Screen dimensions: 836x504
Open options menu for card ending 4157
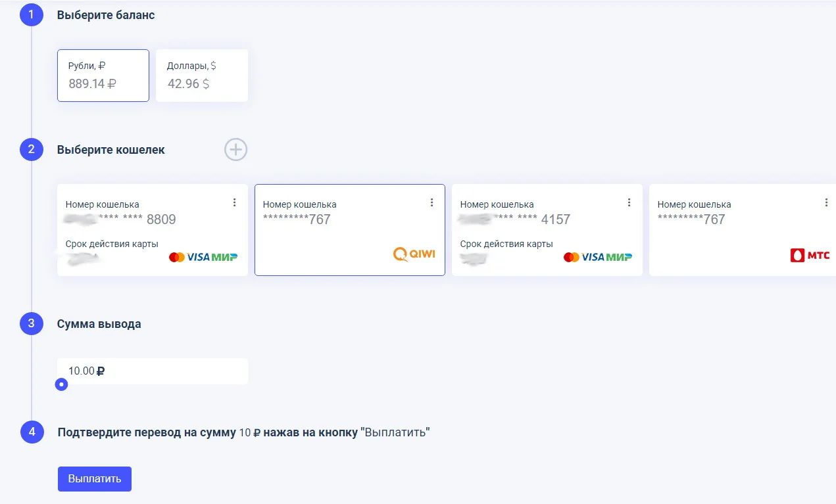629,202
